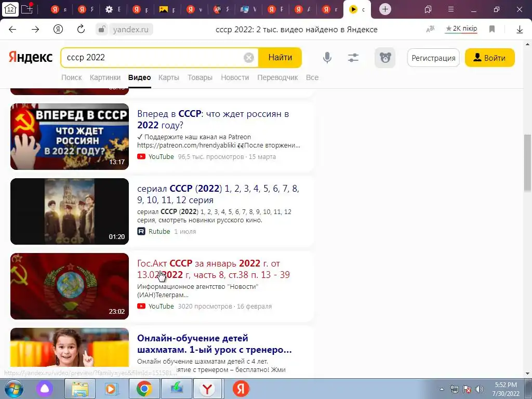This screenshot has height=399, width=532.
Task: Switch to the browser tab with gear icon
Action: coord(113,9)
